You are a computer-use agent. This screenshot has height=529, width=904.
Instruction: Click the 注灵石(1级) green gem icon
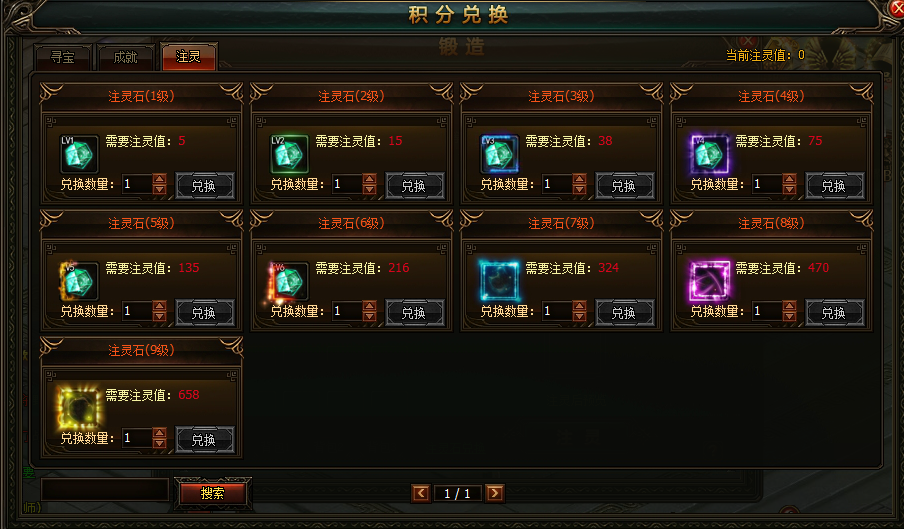(79, 154)
